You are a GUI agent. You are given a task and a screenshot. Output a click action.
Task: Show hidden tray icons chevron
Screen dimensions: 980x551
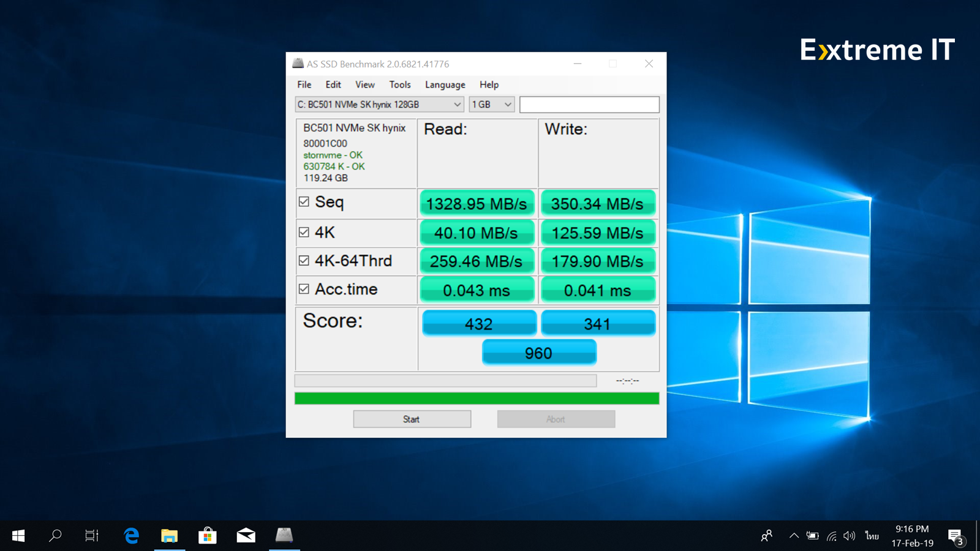click(794, 536)
